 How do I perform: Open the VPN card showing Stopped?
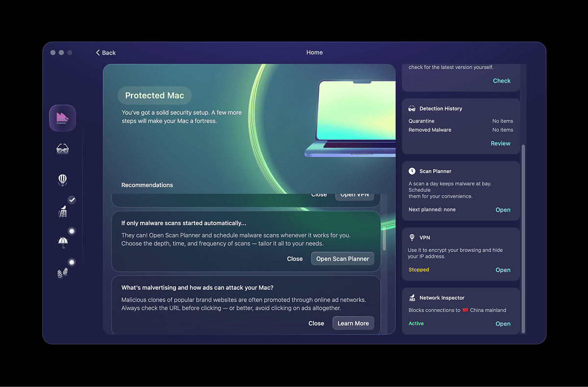pos(503,270)
